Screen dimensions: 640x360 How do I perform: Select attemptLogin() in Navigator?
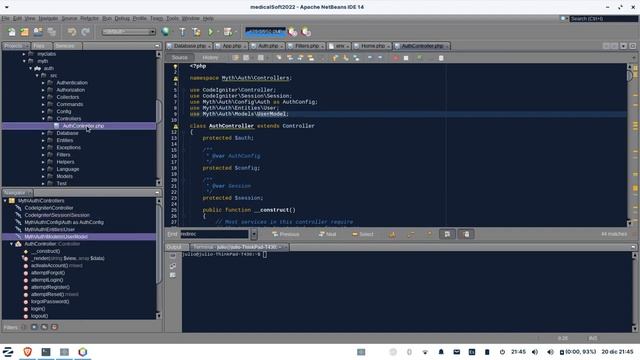click(47, 280)
